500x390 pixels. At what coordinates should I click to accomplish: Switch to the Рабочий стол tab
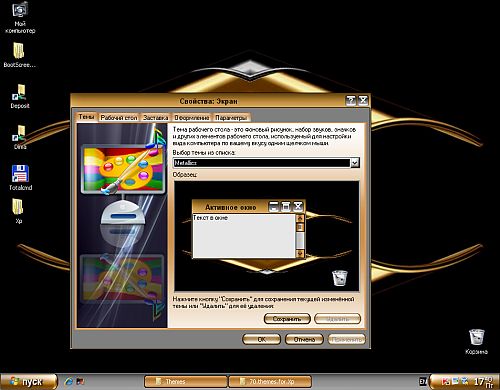coord(119,118)
